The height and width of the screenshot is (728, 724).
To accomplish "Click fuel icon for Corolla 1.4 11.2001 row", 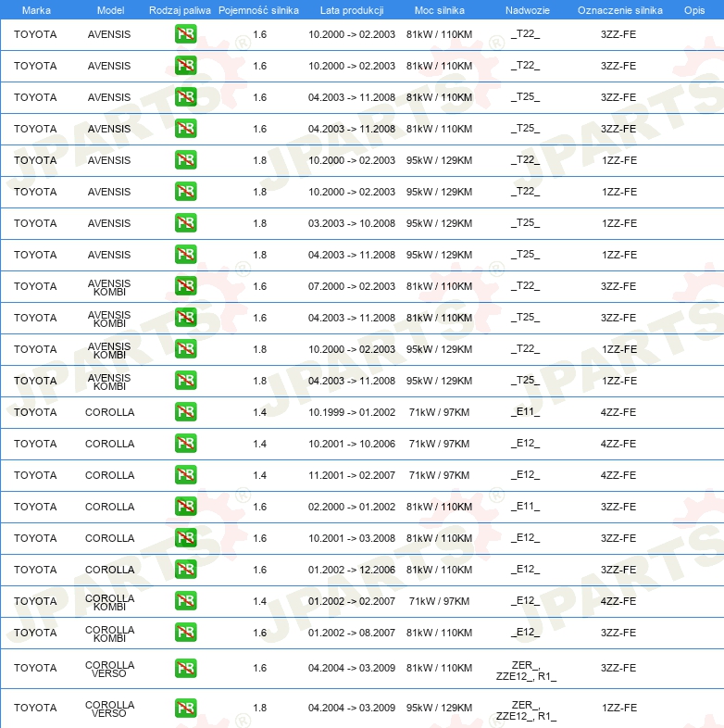I will coord(185,475).
